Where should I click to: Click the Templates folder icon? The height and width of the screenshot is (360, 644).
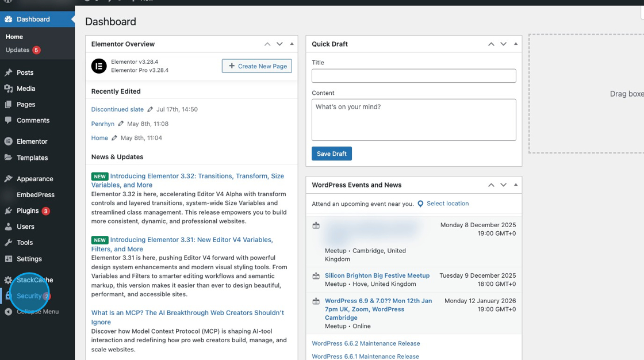tap(8, 158)
